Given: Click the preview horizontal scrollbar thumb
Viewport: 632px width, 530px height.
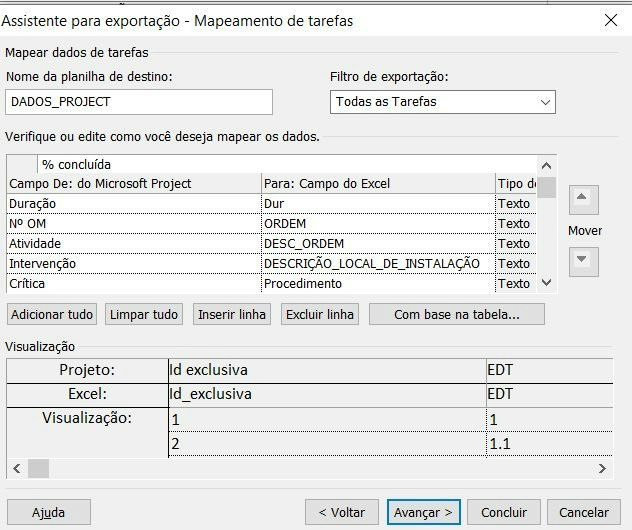Looking at the screenshot, I should pos(38,468).
